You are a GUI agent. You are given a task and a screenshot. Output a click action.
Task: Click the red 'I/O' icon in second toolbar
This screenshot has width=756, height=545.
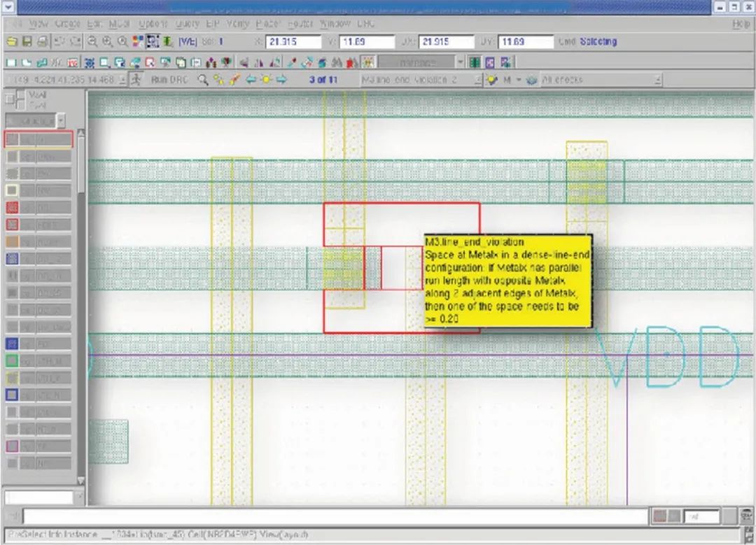point(73,62)
